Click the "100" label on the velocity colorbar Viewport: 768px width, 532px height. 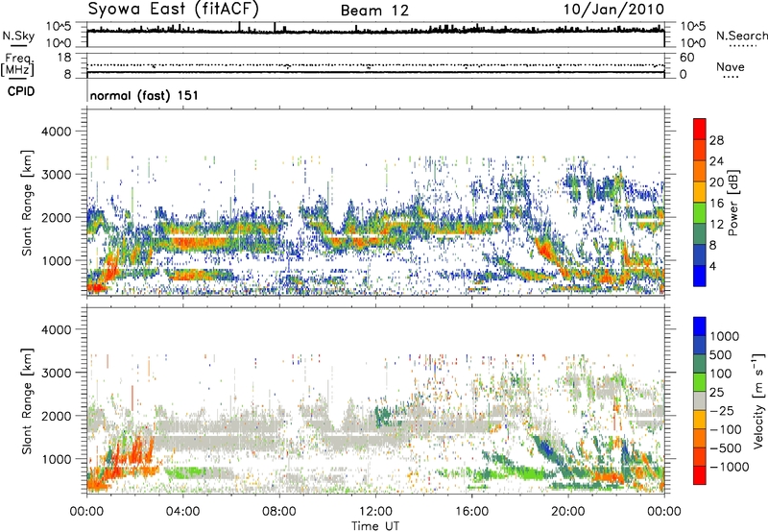(721, 374)
